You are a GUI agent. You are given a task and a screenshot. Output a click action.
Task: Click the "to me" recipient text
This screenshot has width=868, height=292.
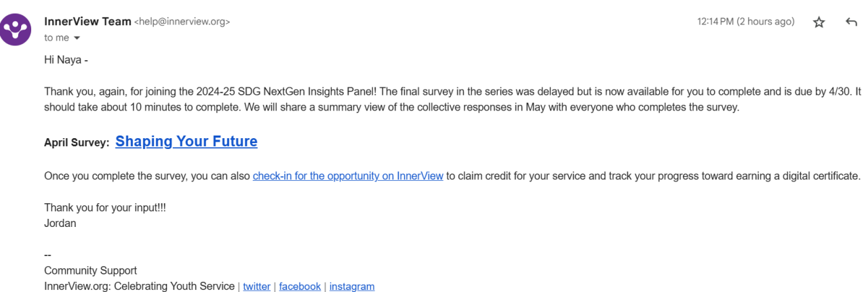tap(56, 38)
